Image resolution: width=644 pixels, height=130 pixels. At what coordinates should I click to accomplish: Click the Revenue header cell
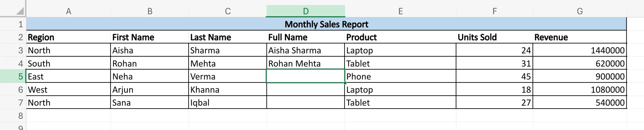580,37
